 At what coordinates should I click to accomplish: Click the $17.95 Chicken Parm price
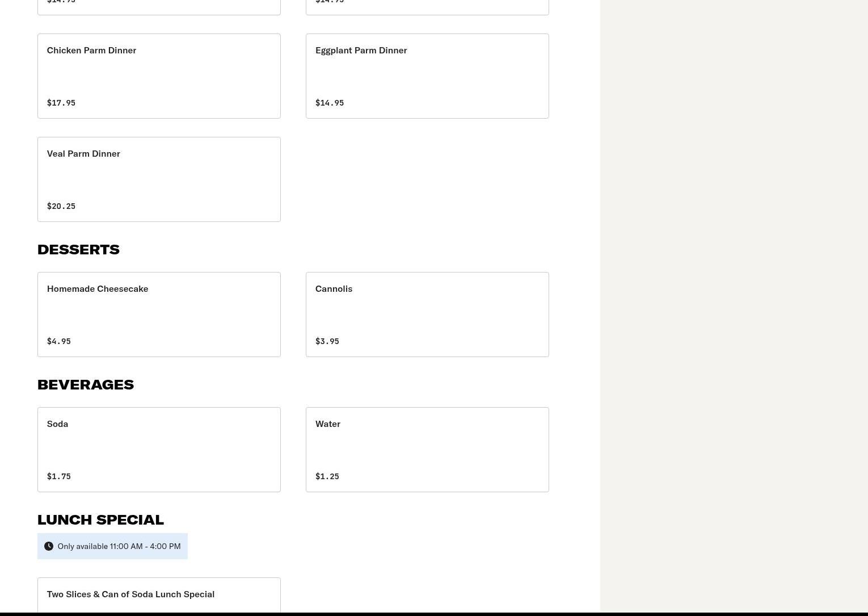(61, 103)
